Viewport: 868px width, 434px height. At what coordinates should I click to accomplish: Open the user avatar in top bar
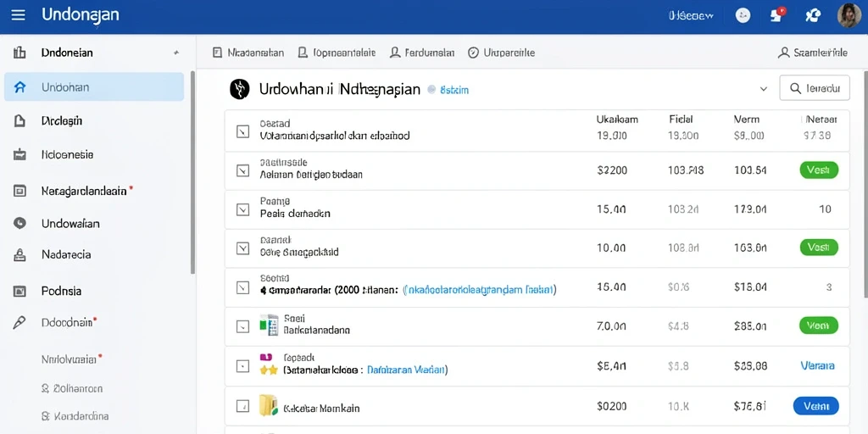848,15
